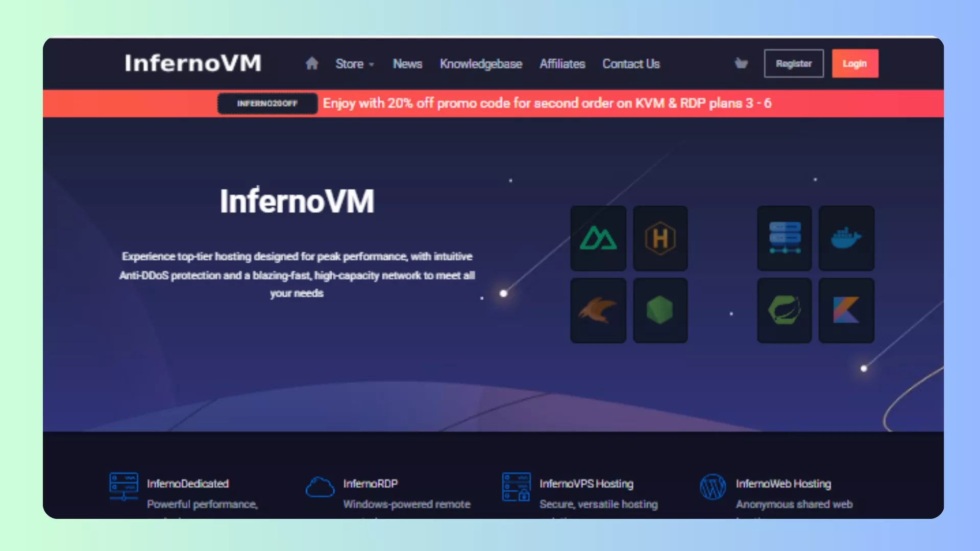980x551 pixels.
Task: Click the Docker whale icon tile
Action: 846,238
